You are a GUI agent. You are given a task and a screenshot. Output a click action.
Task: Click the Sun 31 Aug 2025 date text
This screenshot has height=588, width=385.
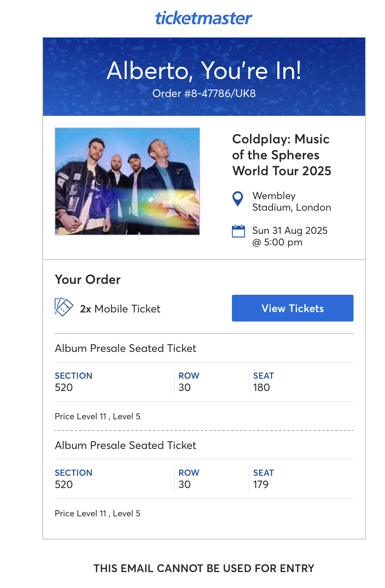click(x=289, y=231)
